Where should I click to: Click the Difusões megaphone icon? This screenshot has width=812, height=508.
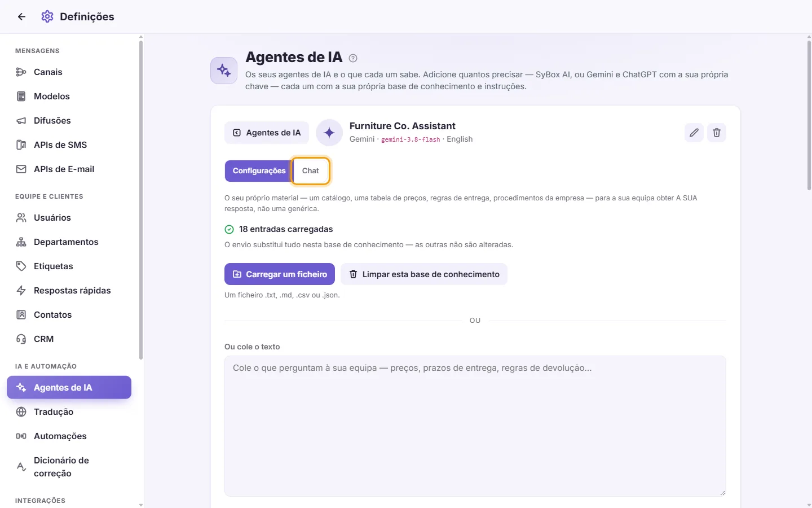tap(21, 121)
